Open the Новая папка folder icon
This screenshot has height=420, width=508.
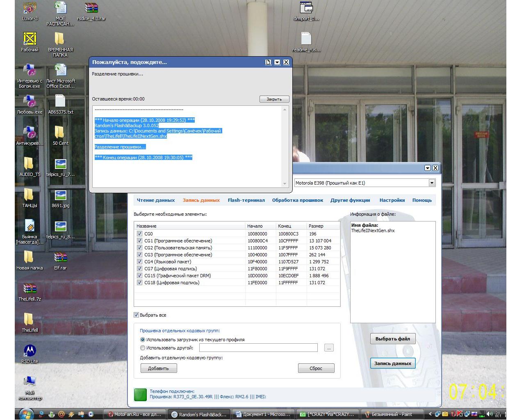click(30, 260)
